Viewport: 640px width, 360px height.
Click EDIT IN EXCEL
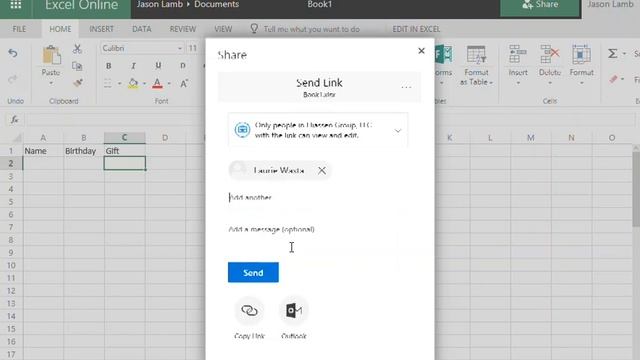coord(416,29)
